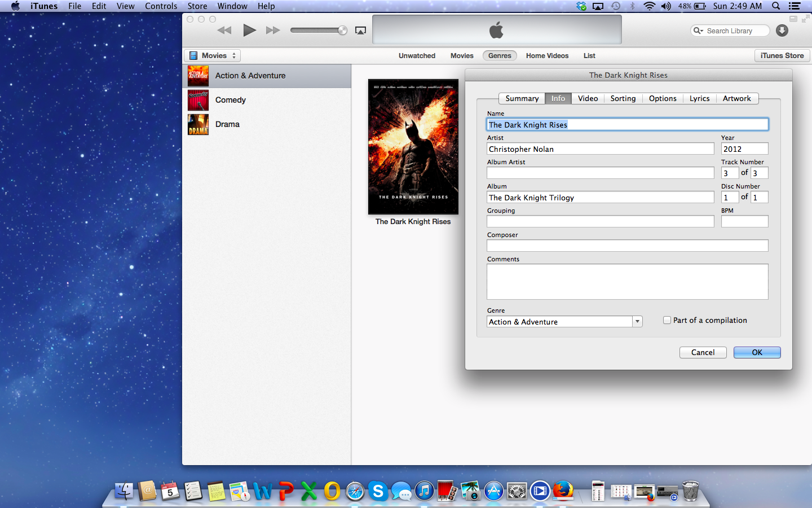
Task: Open the Time Machine menu bar icon
Action: [x=616, y=6]
